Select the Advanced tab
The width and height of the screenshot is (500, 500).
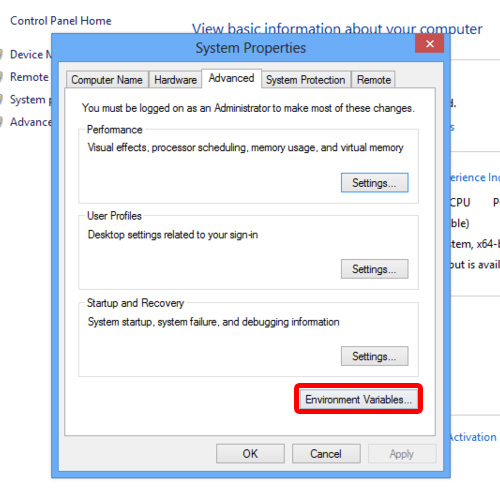232,78
